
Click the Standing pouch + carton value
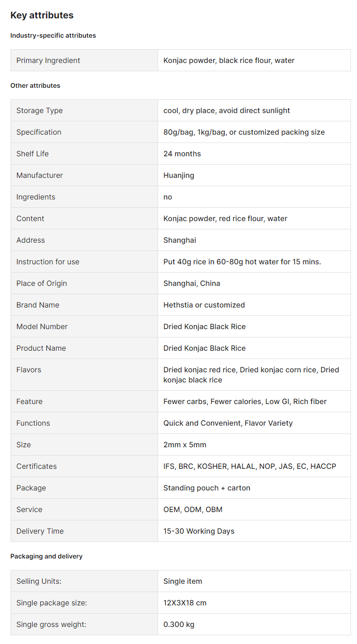[x=207, y=488]
